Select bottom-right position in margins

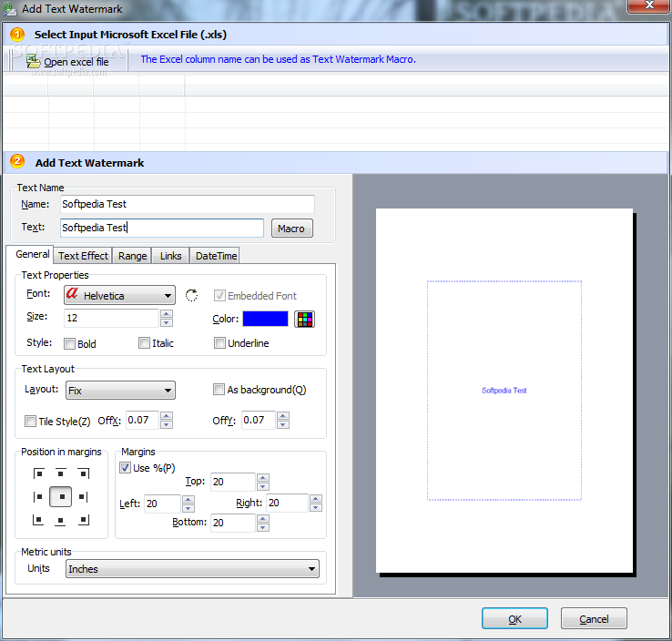[x=83, y=520]
